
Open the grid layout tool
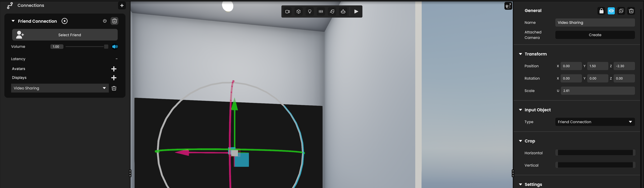point(321,11)
